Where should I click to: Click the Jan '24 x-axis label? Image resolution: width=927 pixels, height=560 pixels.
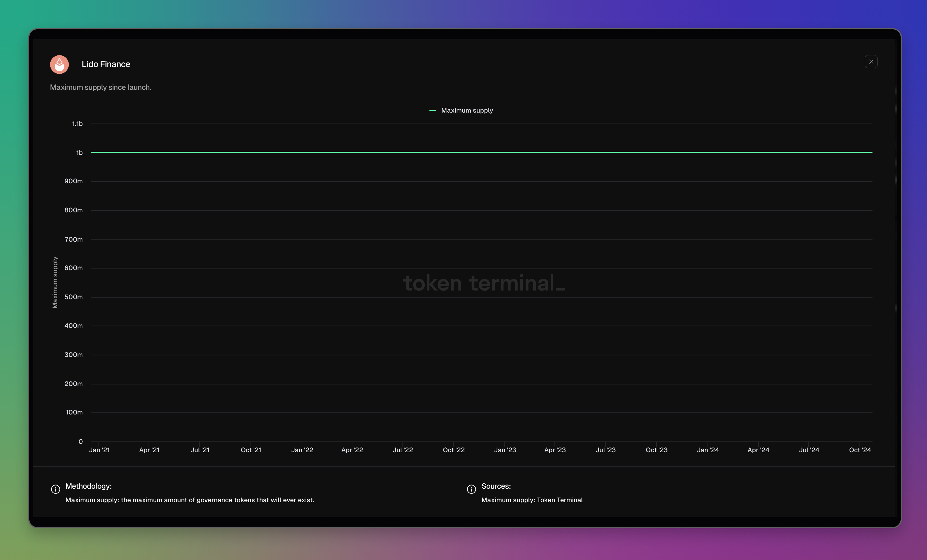[x=708, y=450]
